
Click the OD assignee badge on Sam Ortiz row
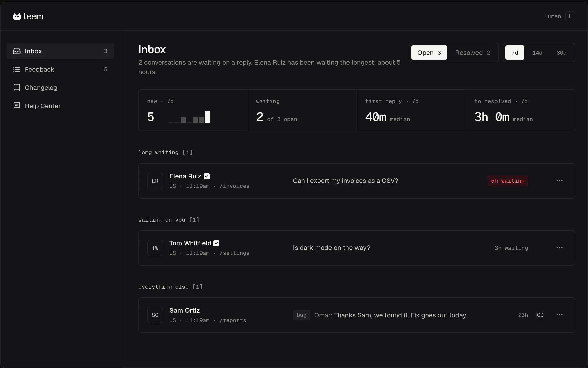point(540,315)
